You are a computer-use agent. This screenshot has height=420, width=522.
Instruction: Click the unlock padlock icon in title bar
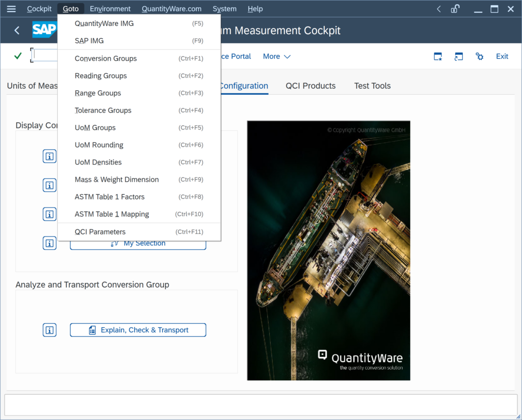coord(455,9)
